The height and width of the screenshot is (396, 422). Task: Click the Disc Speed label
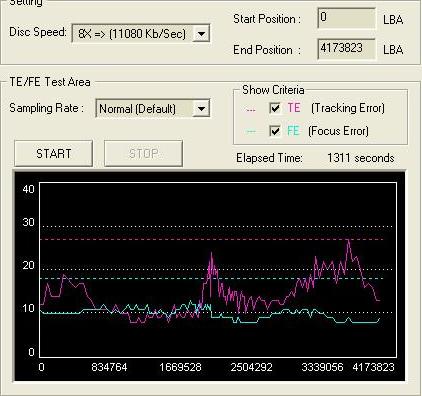[x=38, y=32]
